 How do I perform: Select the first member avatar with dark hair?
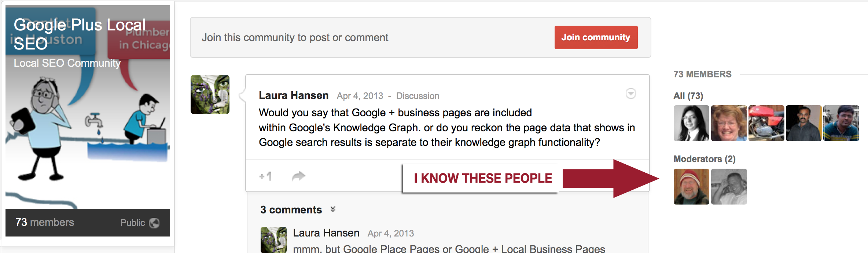(691, 123)
